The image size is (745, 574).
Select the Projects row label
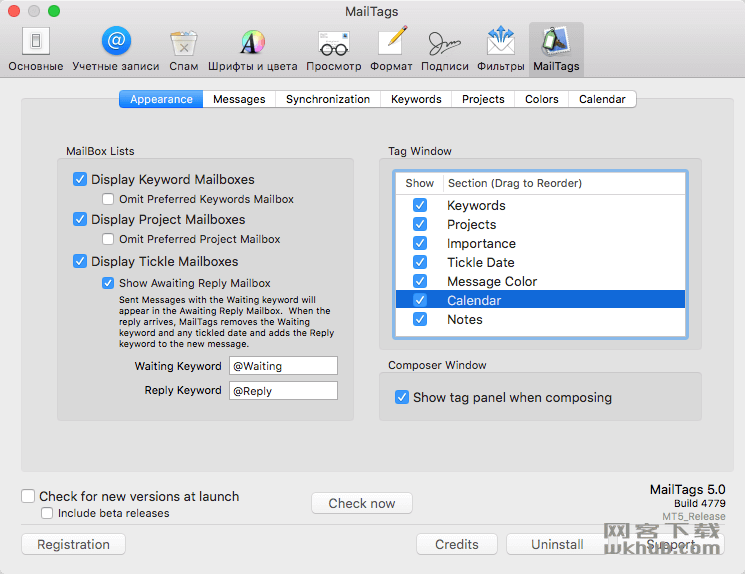click(x=472, y=224)
